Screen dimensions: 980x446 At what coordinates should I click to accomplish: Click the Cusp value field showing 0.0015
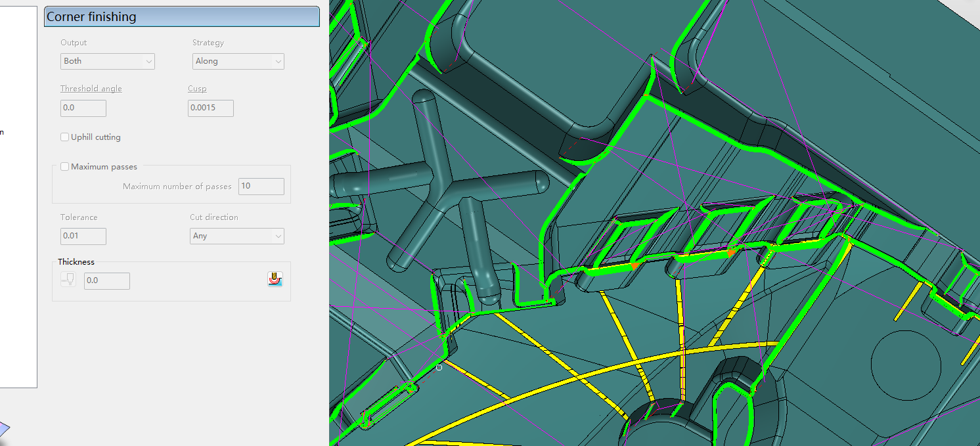[210, 108]
